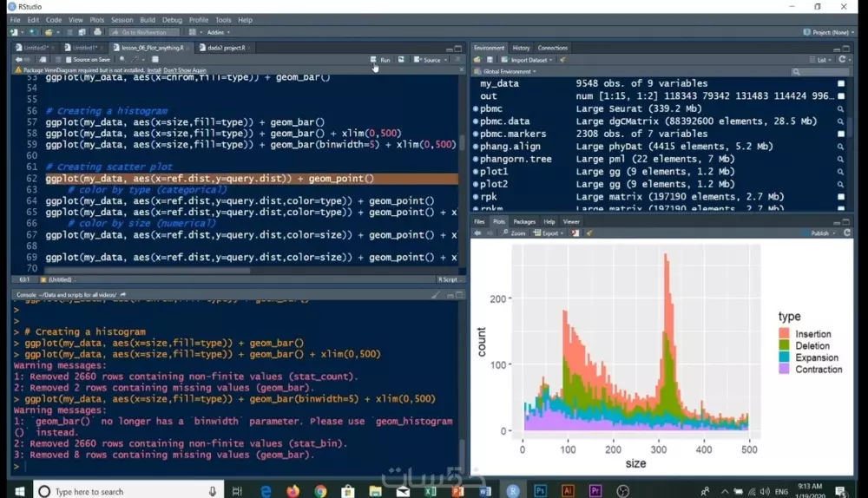Click the Contraction legend color swatch

click(x=784, y=369)
